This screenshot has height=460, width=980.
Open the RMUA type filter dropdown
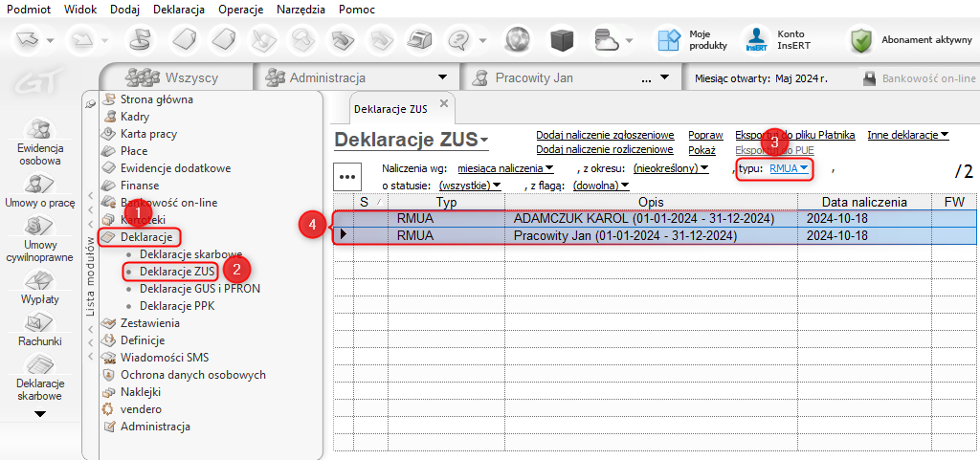(790, 168)
